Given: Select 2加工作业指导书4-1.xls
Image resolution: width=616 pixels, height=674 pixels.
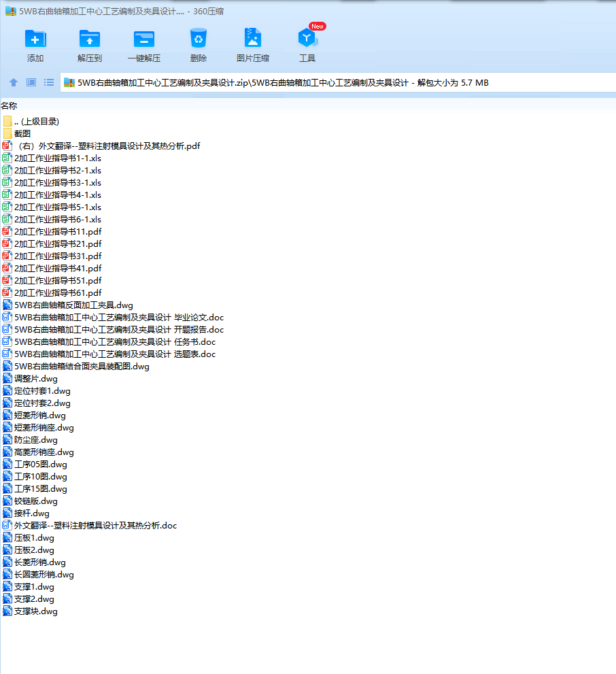Looking at the screenshot, I should [x=52, y=195].
